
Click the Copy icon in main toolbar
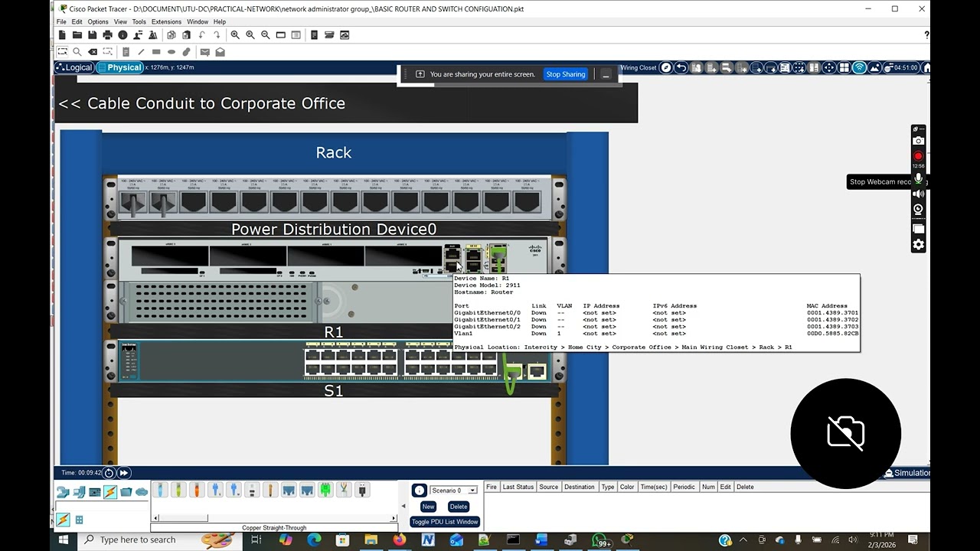coord(171,35)
